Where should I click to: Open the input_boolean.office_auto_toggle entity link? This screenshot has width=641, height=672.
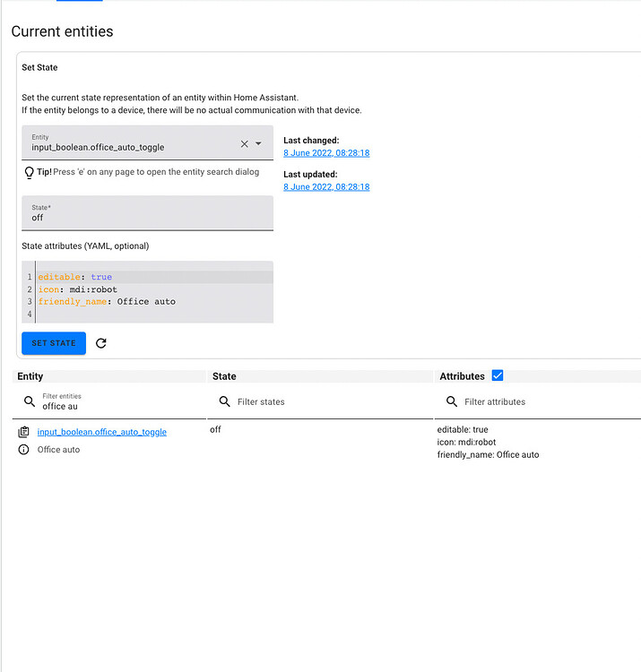[101, 432]
